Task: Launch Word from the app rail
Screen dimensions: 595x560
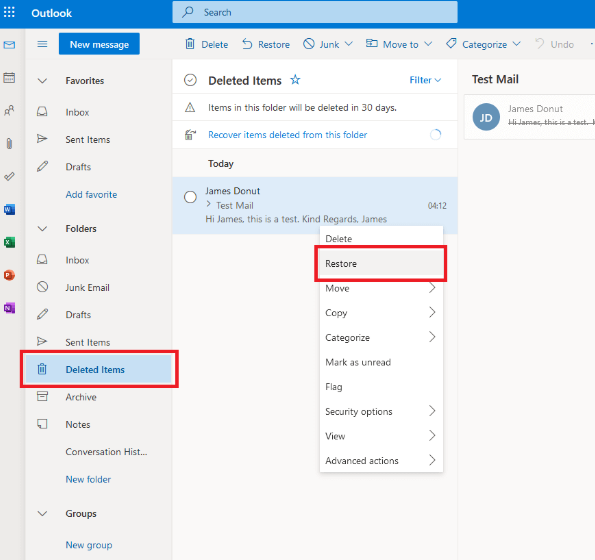Action: (9, 209)
